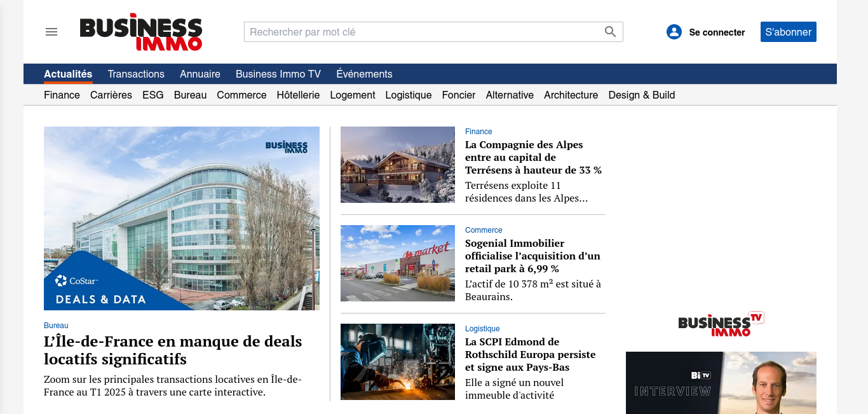The image size is (868, 414).
Task: Click the search magnifier icon
Action: click(610, 32)
